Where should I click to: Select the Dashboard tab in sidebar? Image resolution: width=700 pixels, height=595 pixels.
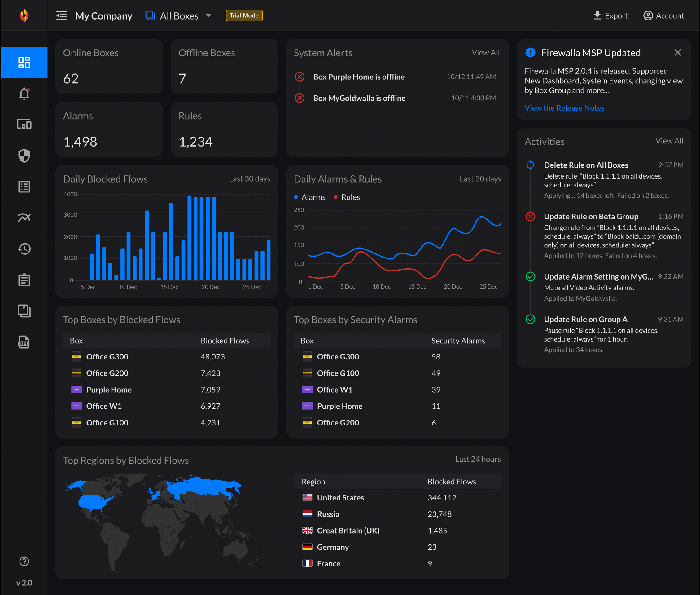[24, 63]
